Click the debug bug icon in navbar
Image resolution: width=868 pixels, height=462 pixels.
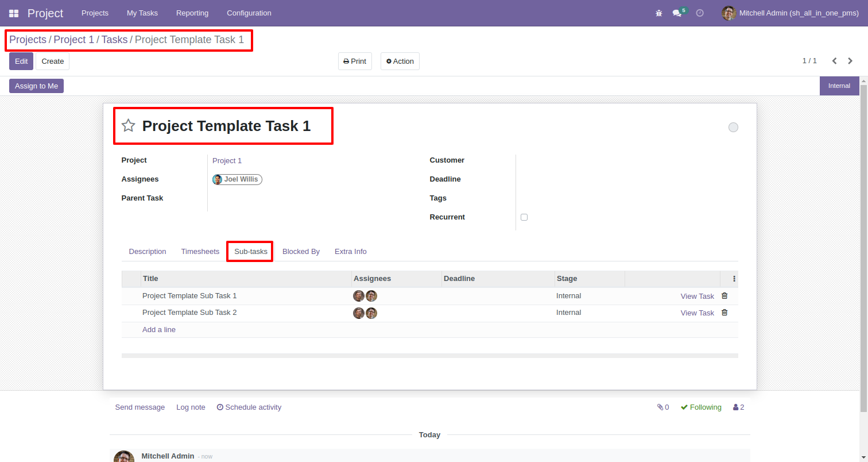(659, 13)
